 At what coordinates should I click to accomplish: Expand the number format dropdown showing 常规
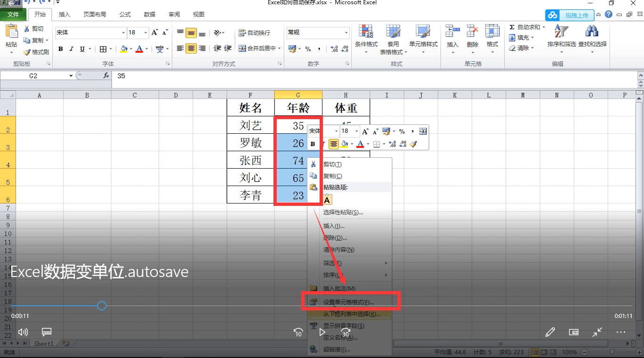point(346,33)
